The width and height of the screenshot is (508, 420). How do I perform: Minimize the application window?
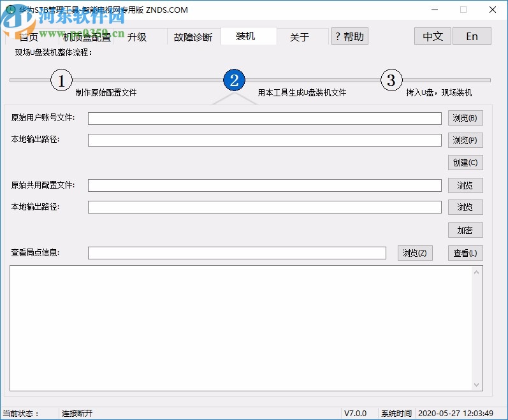[x=435, y=10]
